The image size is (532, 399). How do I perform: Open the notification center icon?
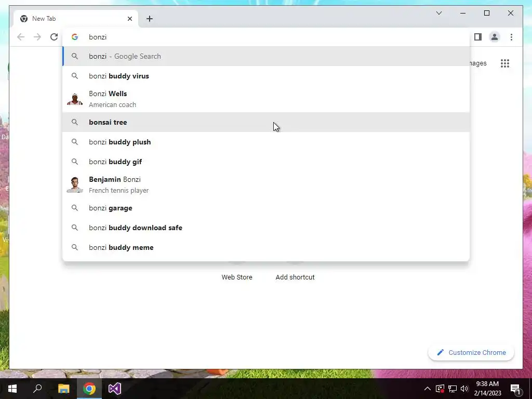click(x=515, y=389)
